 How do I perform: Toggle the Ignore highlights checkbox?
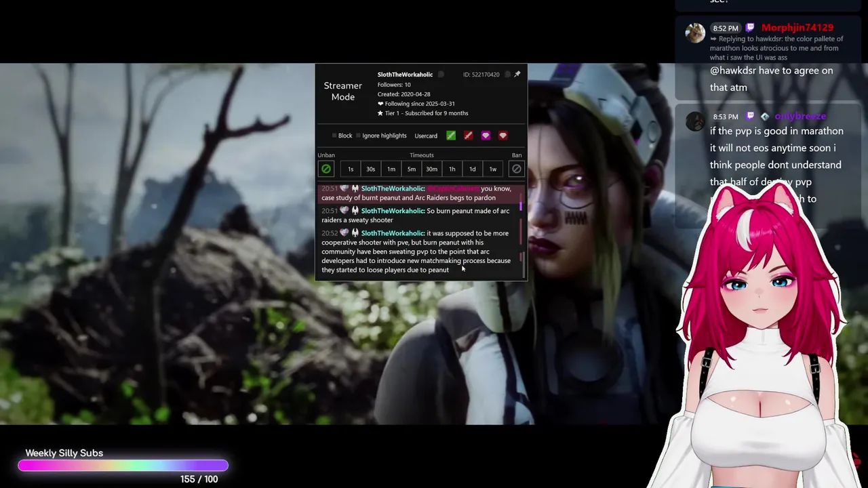pos(358,136)
